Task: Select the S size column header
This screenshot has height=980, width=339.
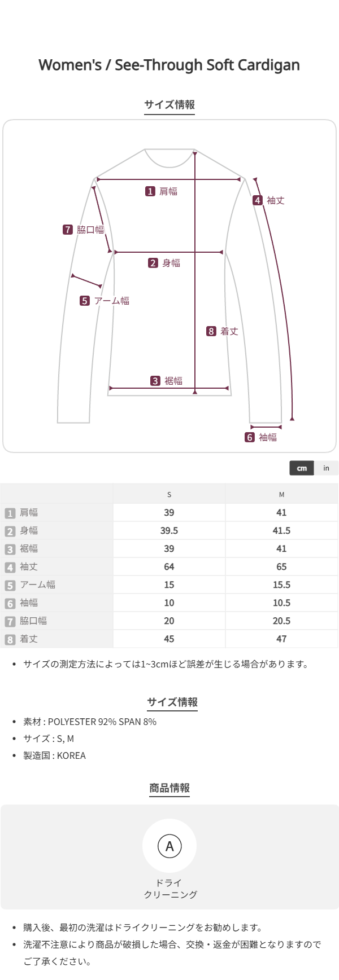Action: [x=169, y=495]
